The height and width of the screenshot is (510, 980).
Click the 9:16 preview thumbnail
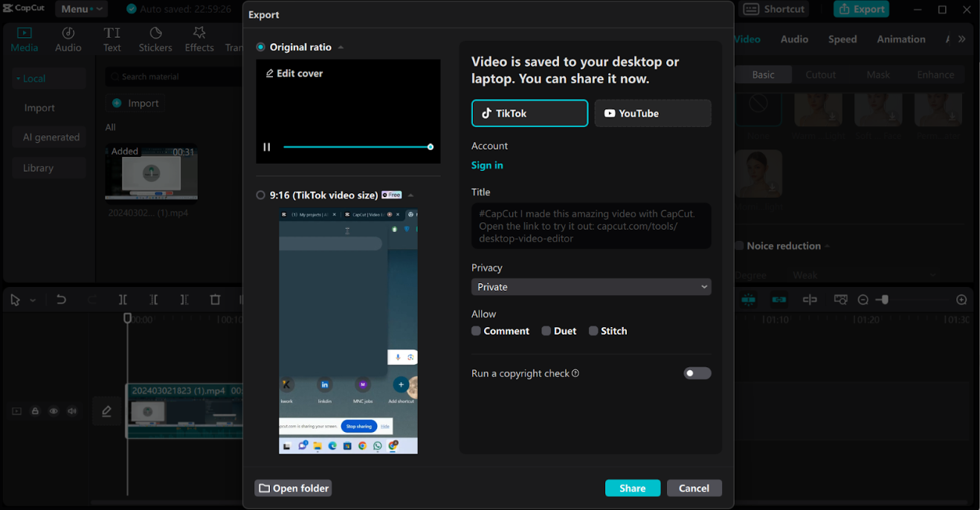[348, 331]
